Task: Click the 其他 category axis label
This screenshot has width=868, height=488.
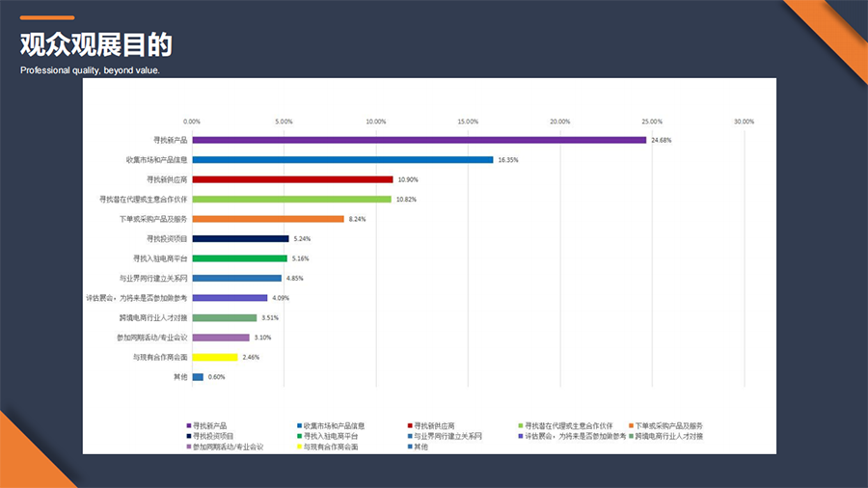Action: coord(179,377)
